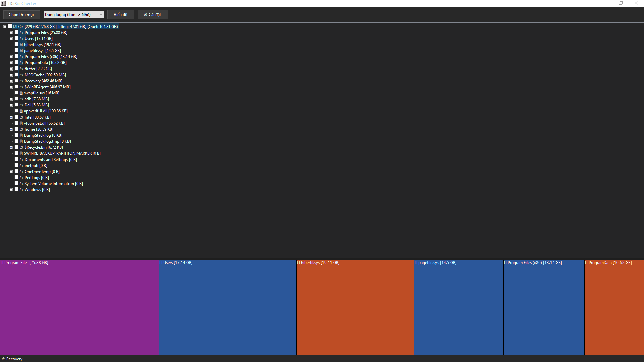The width and height of the screenshot is (644, 362).
Task: Collapse the C:\ root drive node
Action: click(x=5, y=27)
